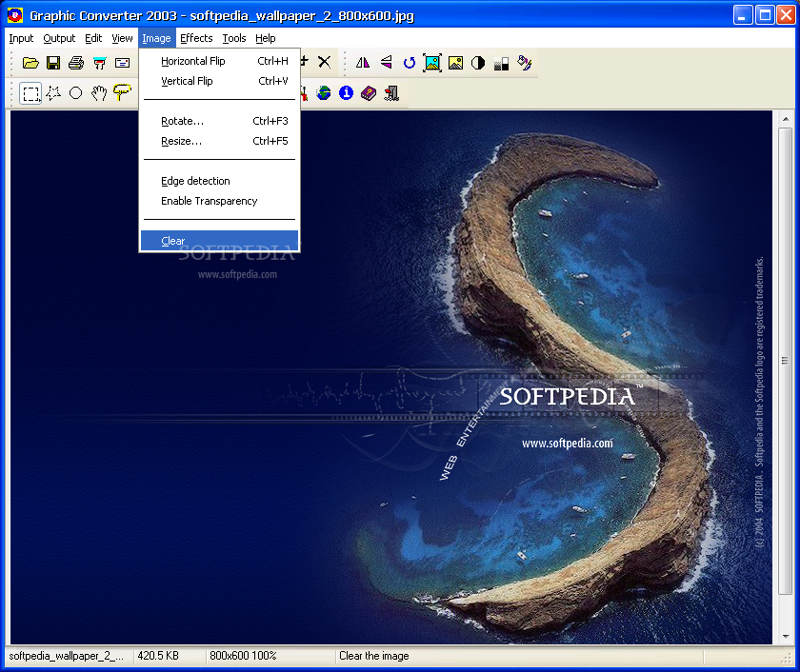Select the star-shaped polygon selection tool

pyautogui.click(x=53, y=92)
